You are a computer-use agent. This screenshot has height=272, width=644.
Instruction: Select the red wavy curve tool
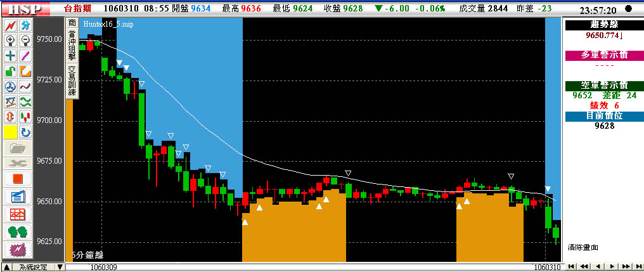(25, 86)
